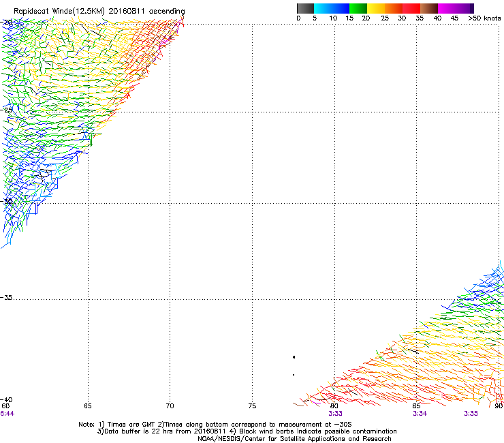Screen dimensions: 504x443
Task: Click the '65' longitude axis label
Action: click(88, 406)
